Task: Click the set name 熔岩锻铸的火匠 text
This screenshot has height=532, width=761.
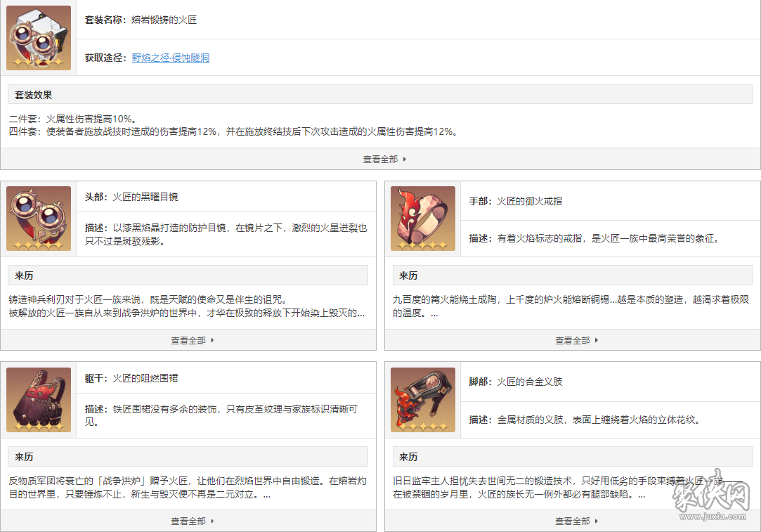Action: click(x=164, y=20)
